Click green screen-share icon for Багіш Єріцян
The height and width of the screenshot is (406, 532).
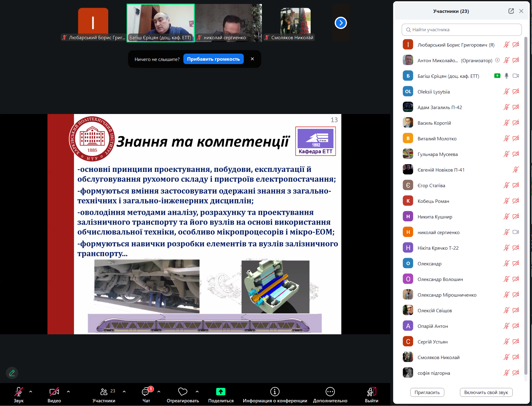497,76
